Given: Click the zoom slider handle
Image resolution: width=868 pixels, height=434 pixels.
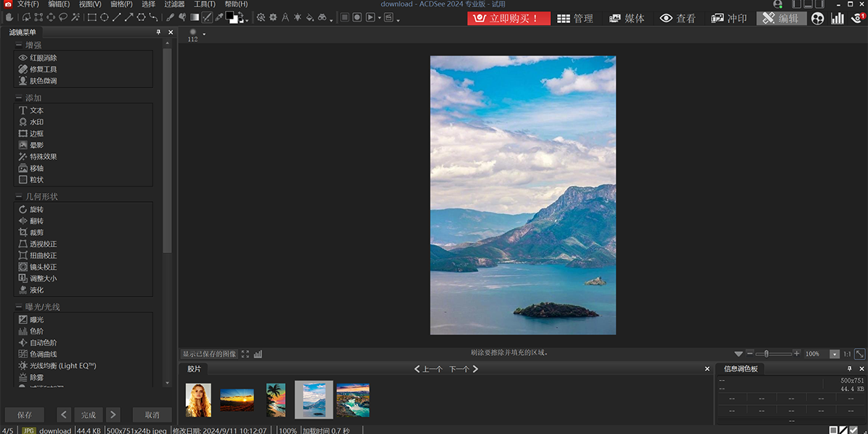Looking at the screenshot, I should 767,354.
